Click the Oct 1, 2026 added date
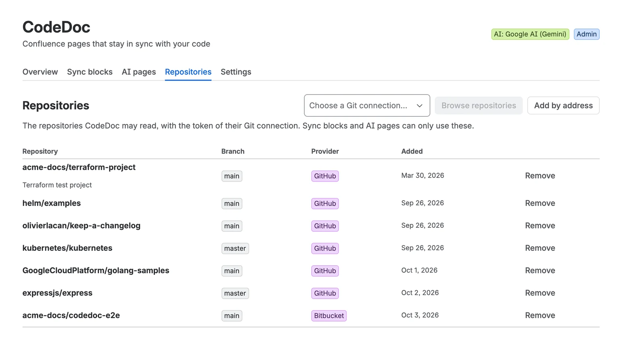 point(419,270)
